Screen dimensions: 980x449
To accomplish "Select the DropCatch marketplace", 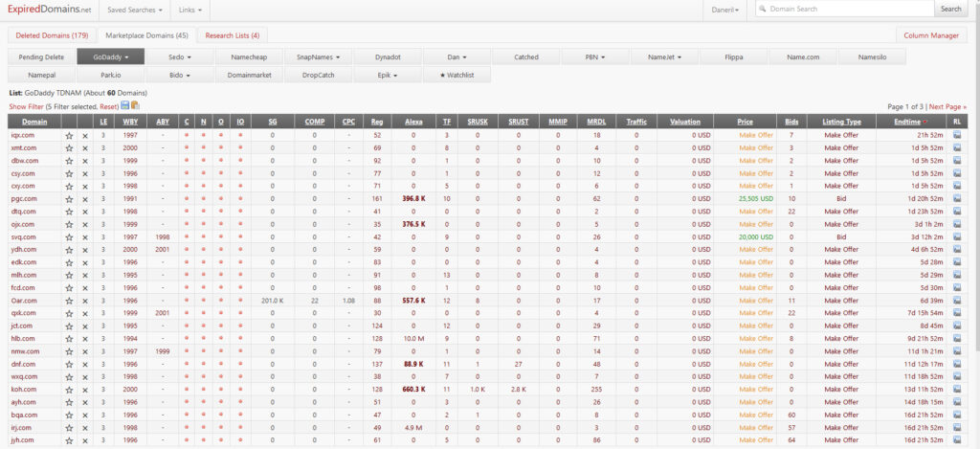I will pos(318,75).
